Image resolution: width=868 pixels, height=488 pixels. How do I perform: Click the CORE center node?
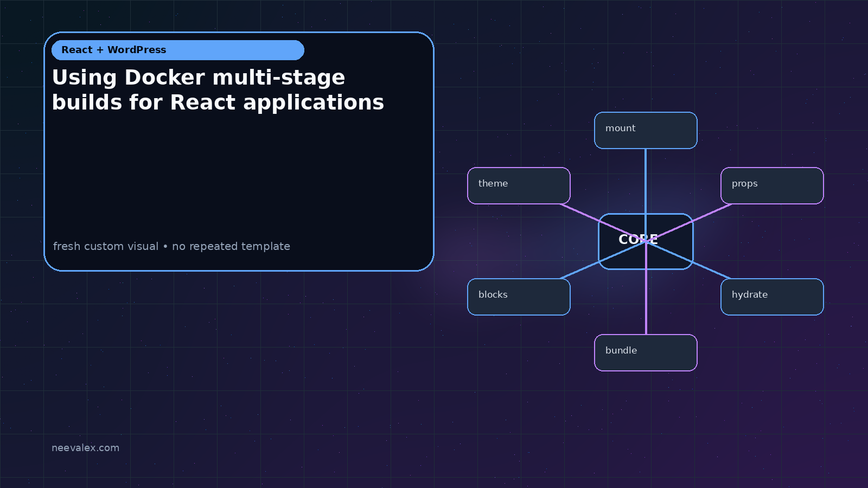[646, 241]
